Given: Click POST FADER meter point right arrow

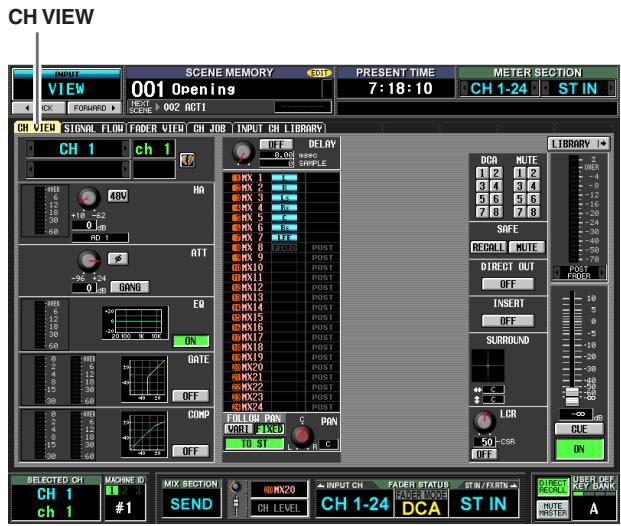Looking at the screenshot, I should click(602, 273).
